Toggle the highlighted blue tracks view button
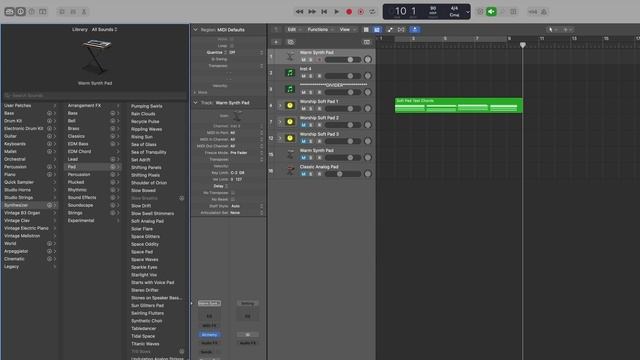The width and height of the screenshot is (640, 360). (377, 29)
